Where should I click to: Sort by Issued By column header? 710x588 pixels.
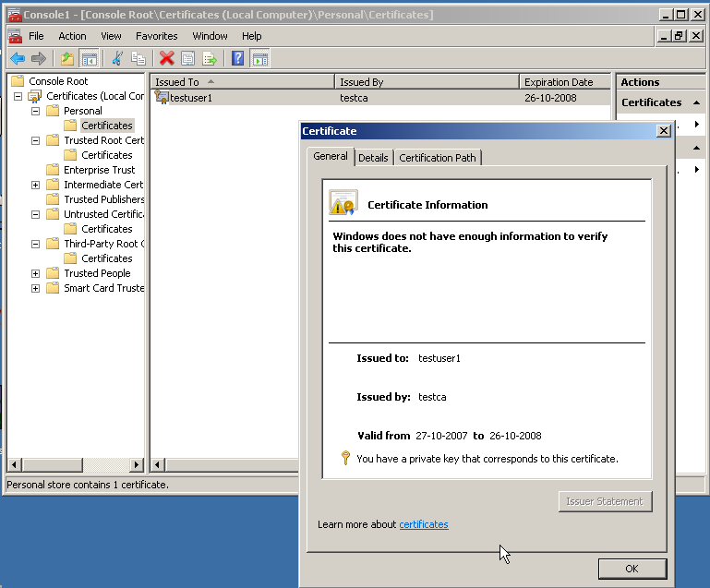[x=427, y=82]
